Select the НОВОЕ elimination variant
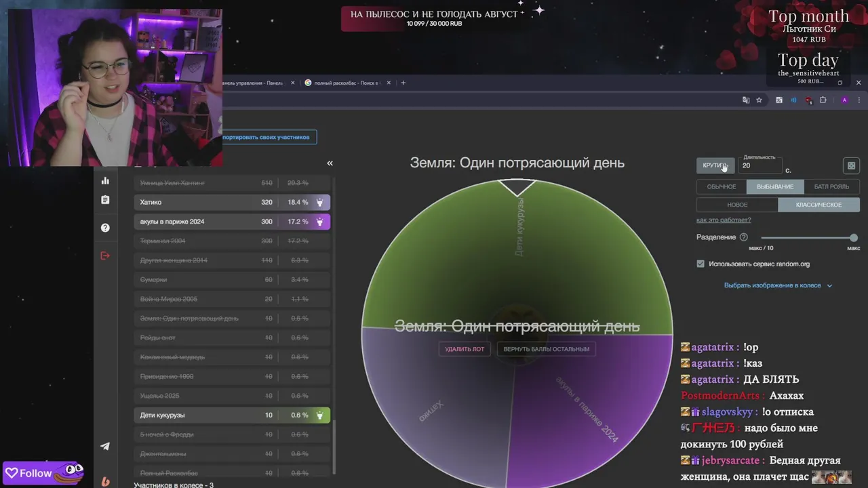Screen dimensions: 868x488 click(x=737, y=205)
